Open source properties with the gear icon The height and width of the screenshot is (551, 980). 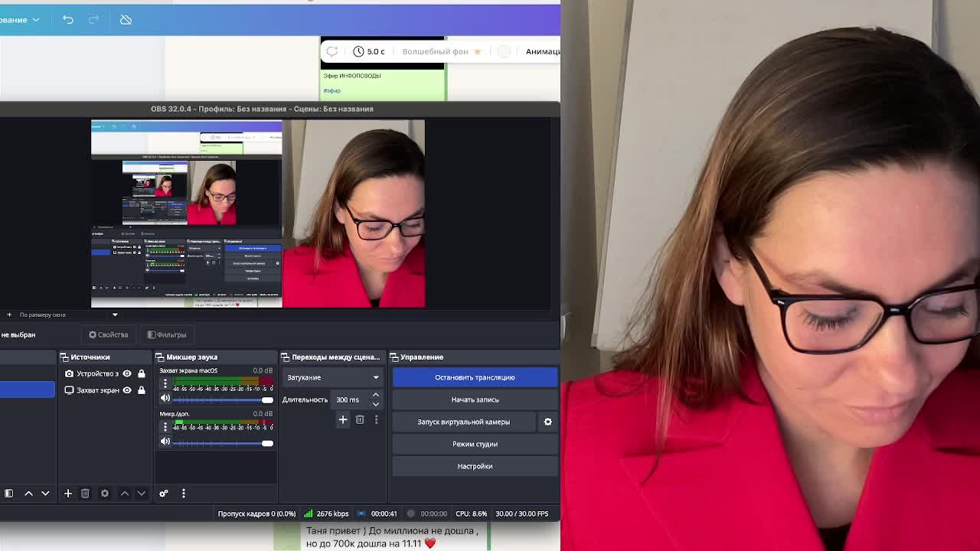(x=105, y=494)
